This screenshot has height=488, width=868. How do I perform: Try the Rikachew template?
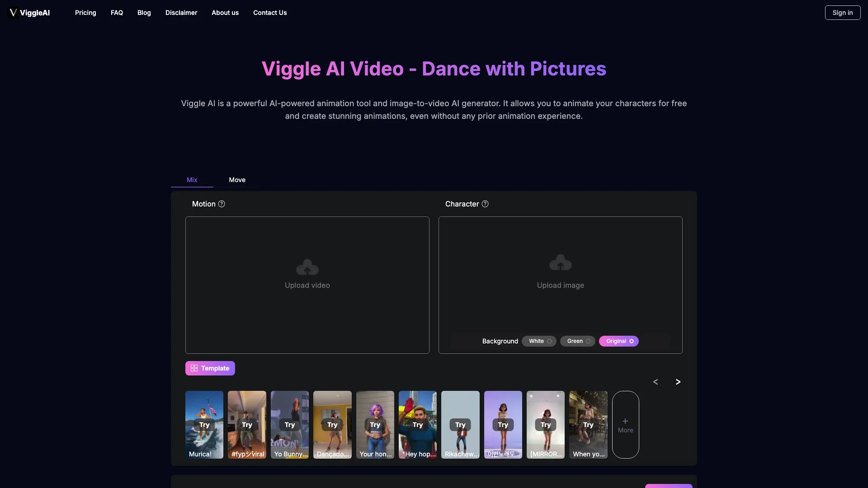[x=460, y=425]
